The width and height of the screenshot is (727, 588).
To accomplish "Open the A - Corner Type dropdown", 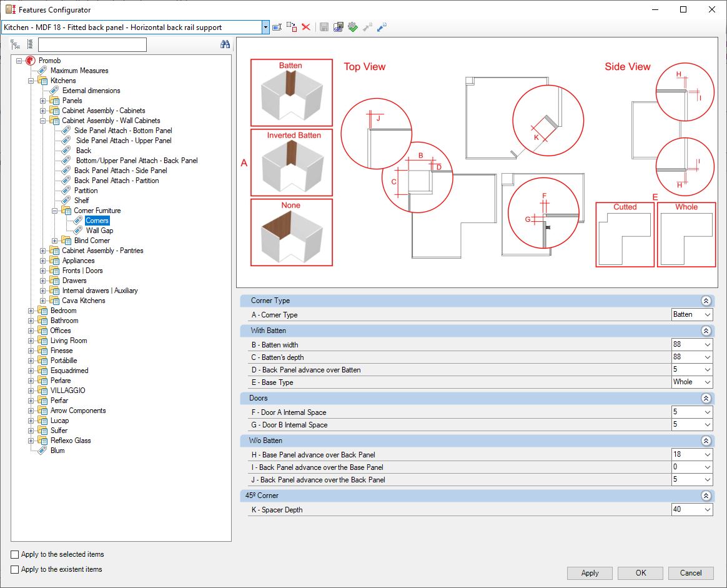I will tap(707, 314).
